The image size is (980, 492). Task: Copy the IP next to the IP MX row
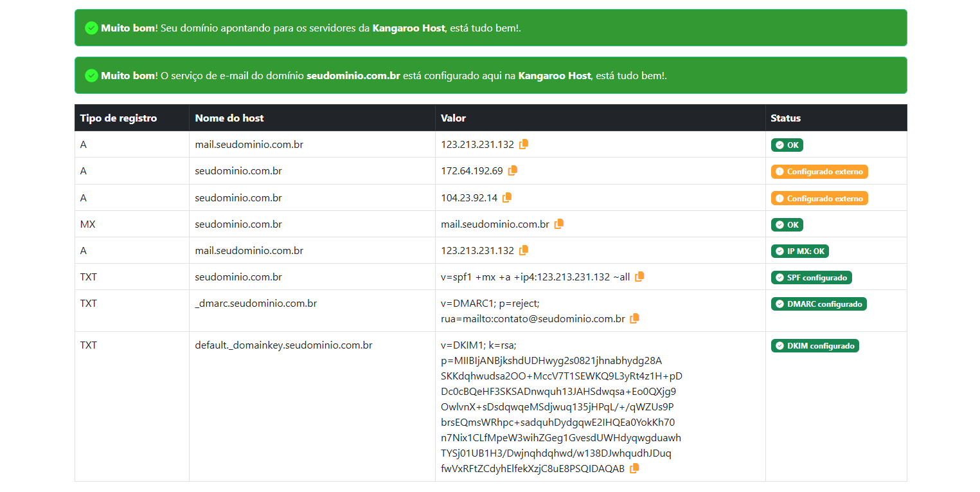coord(523,250)
